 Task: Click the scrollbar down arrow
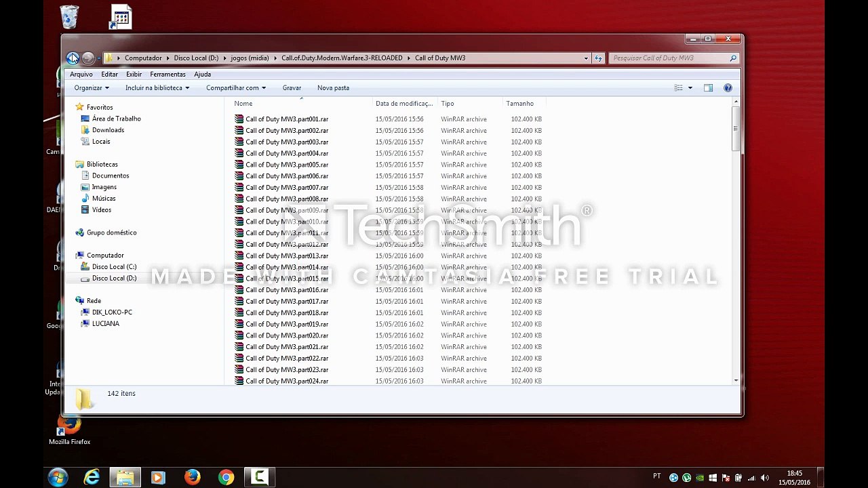(x=736, y=380)
